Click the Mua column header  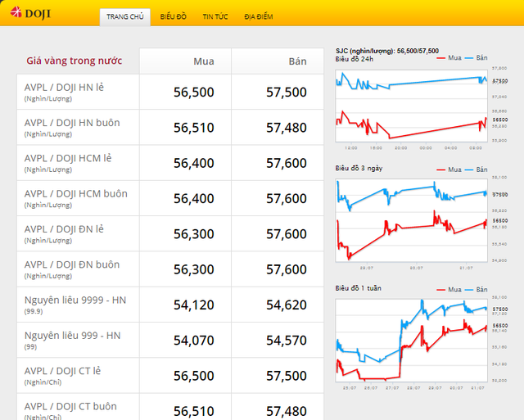click(204, 61)
